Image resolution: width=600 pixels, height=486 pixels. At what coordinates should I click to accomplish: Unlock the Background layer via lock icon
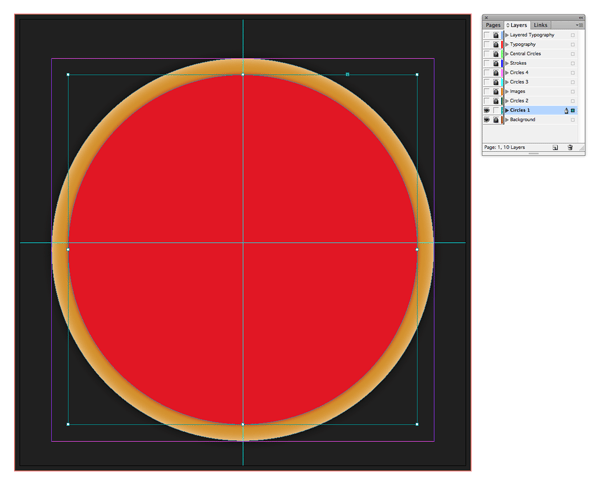coord(496,120)
